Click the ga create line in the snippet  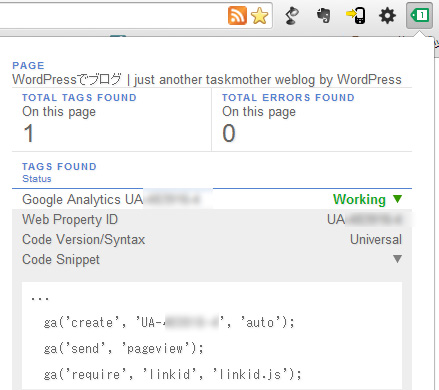[x=169, y=322]
